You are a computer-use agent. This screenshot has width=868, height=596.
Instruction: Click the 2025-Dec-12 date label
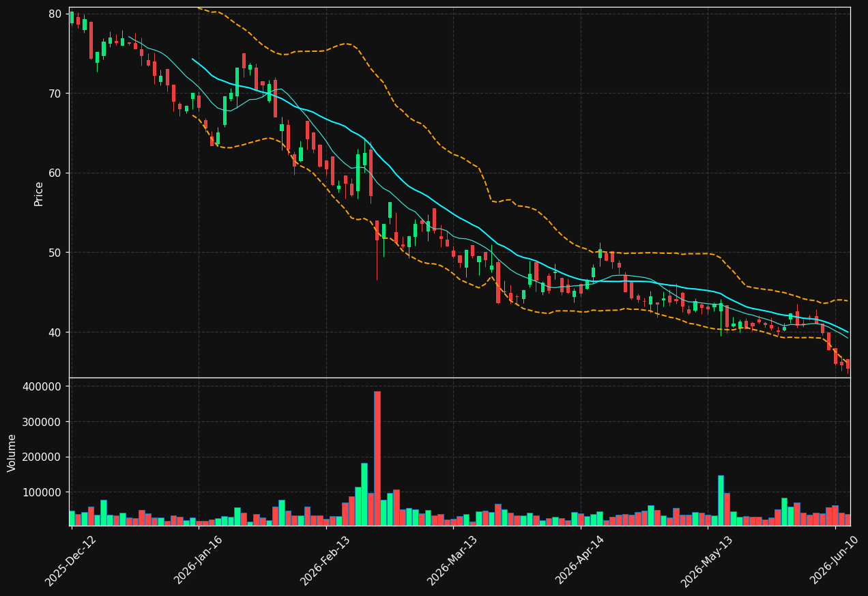point(70,560)
